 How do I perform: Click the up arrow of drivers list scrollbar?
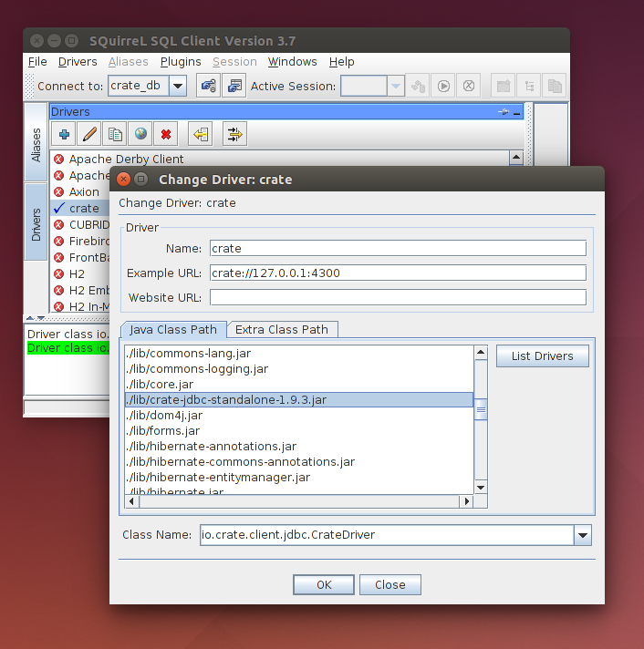[x=516, y=158]
